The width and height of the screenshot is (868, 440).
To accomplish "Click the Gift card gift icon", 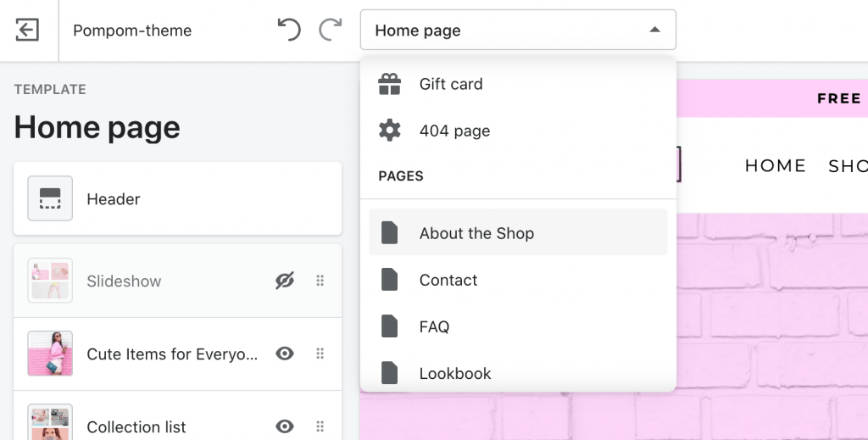I will [390, 84].
